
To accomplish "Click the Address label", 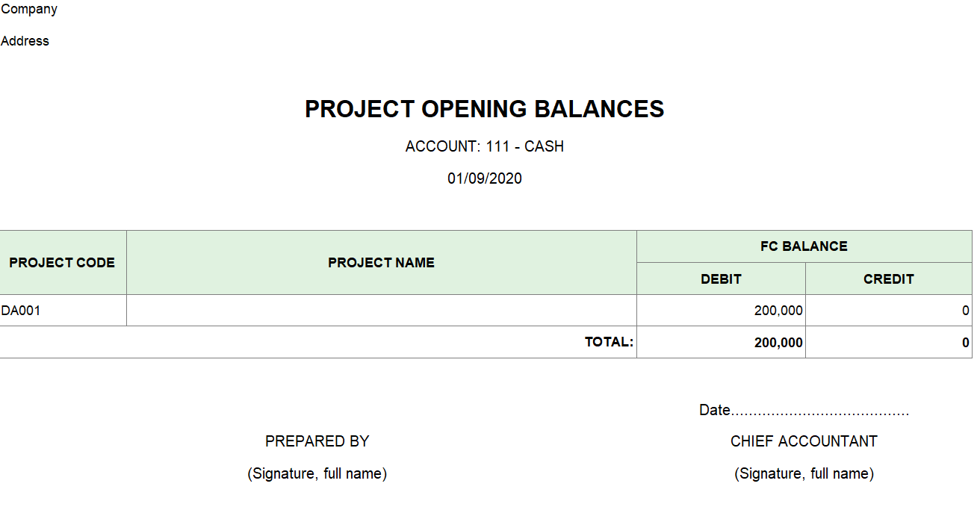I will 25,41.
